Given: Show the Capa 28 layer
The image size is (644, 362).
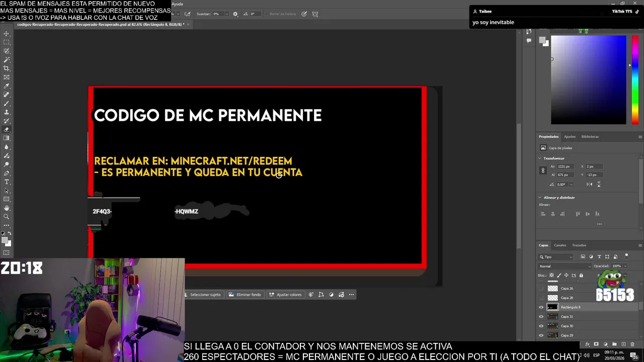Looking at the screenshot, I should [x=541, y=298].
